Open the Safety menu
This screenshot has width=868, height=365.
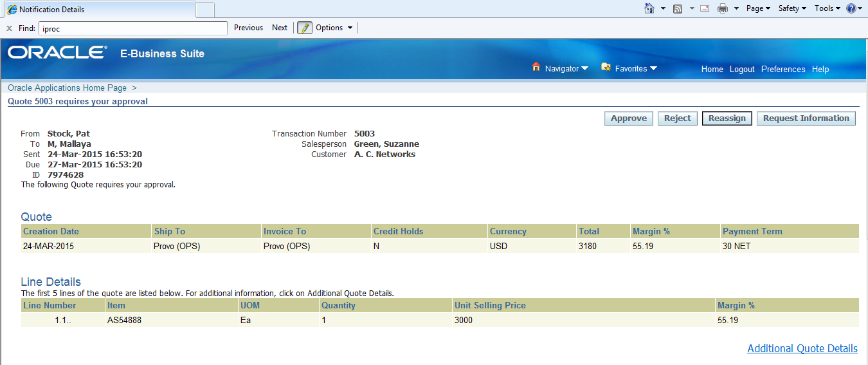tap(792, 8)
